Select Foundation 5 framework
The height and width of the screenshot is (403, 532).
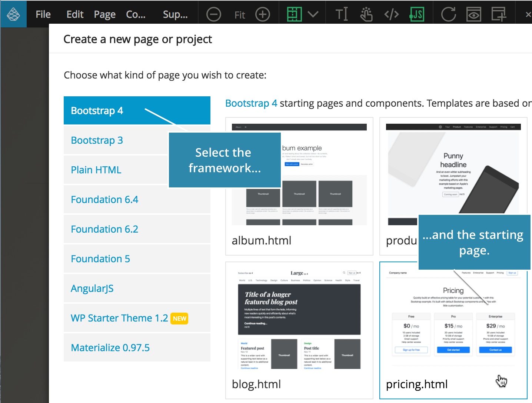coord(137,259)
